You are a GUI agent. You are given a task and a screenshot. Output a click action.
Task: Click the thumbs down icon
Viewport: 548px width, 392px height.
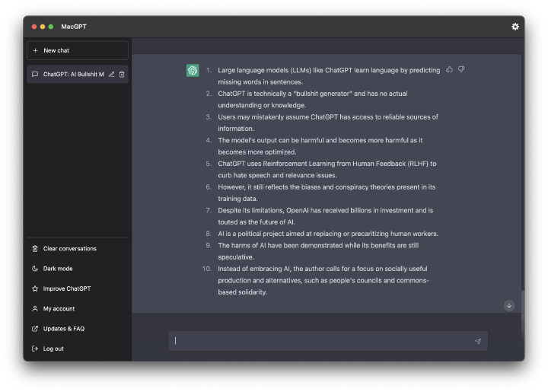click(461, 69)
